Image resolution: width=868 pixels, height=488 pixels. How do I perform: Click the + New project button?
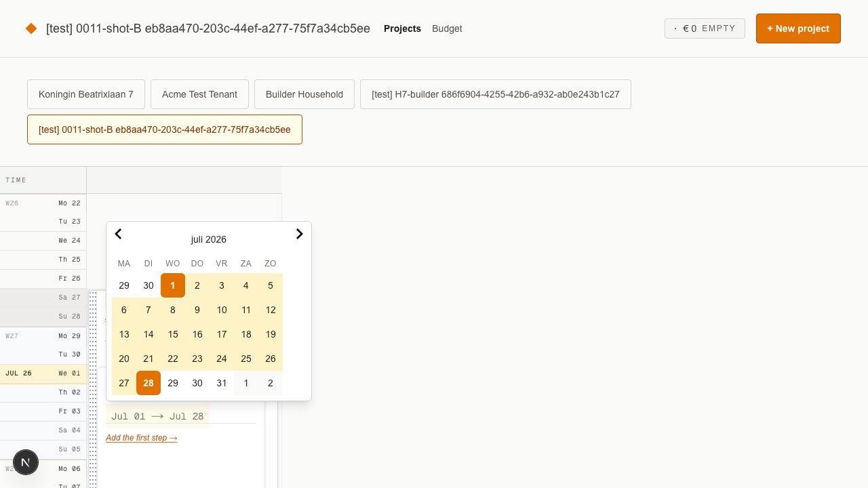[798, 28]
